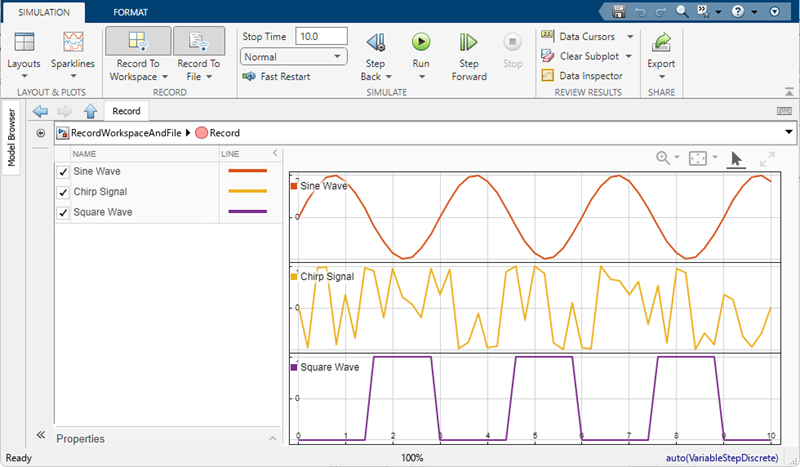Click the hide/show explorer bar circle icon

click(40, 133)
